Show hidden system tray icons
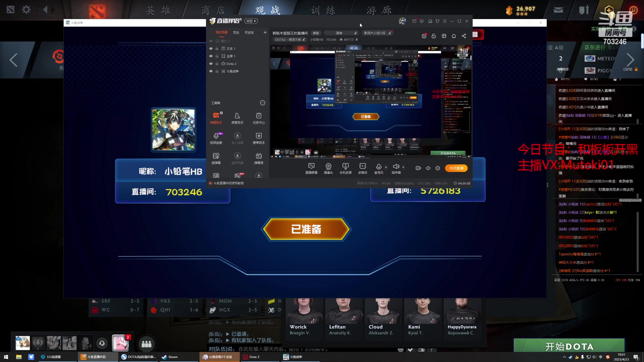This screenshot has height=362, width=644. tap(564, 357)
